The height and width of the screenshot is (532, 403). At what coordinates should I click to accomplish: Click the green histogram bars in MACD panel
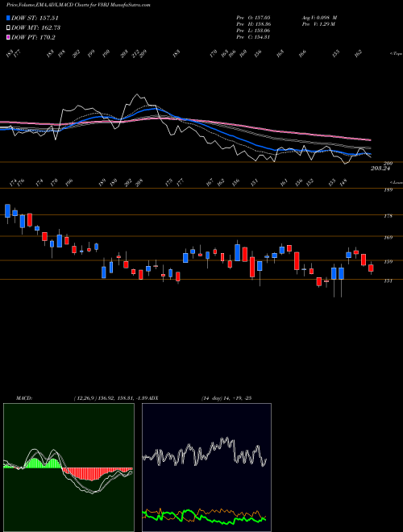[x=41, y=463]
